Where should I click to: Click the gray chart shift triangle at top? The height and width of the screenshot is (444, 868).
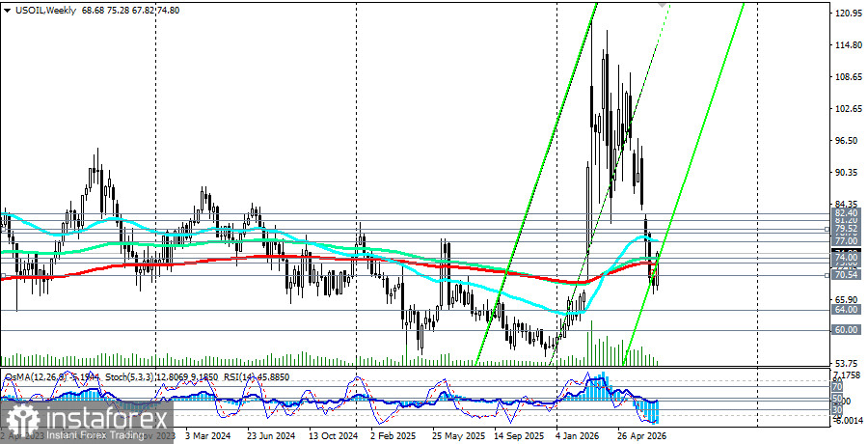pos(662,5)
